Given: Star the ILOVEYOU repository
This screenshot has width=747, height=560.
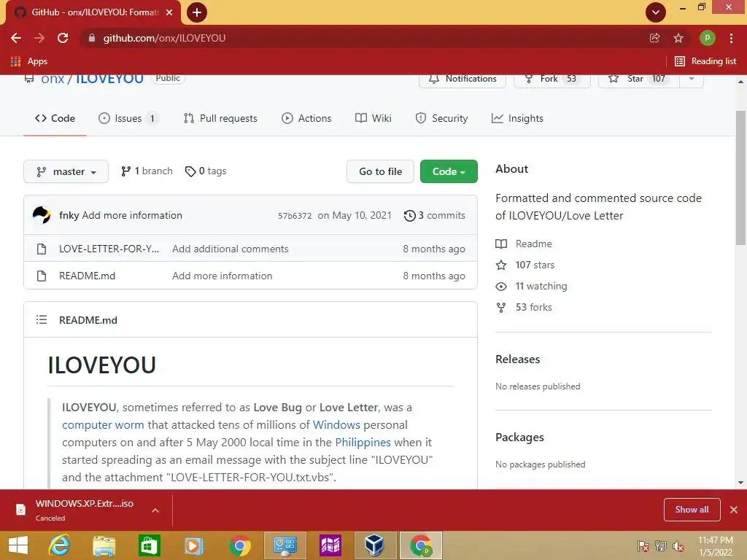Looking at the screenshot, I should (639, 79).
